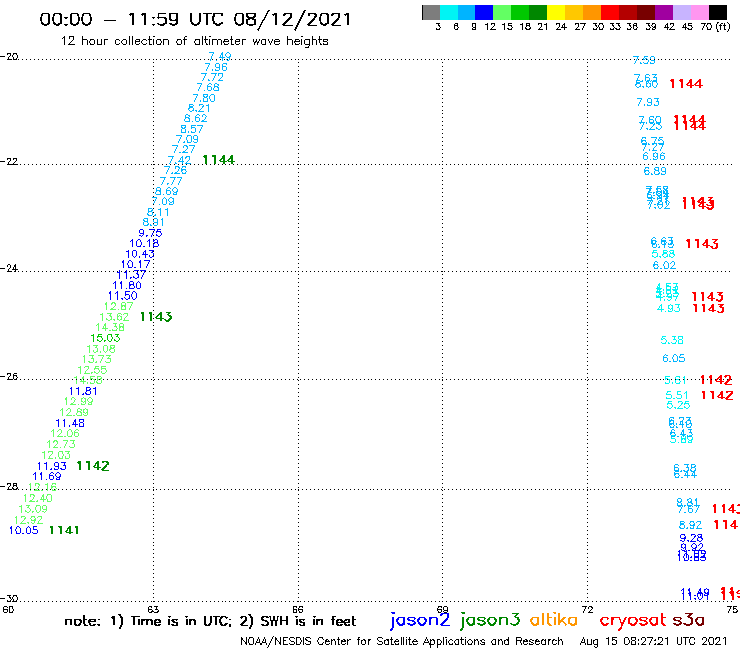The height and width of the screenshot is (650, 740).
Task: Click the wave height value '13.09'
Action: click(x=33, y=509)
